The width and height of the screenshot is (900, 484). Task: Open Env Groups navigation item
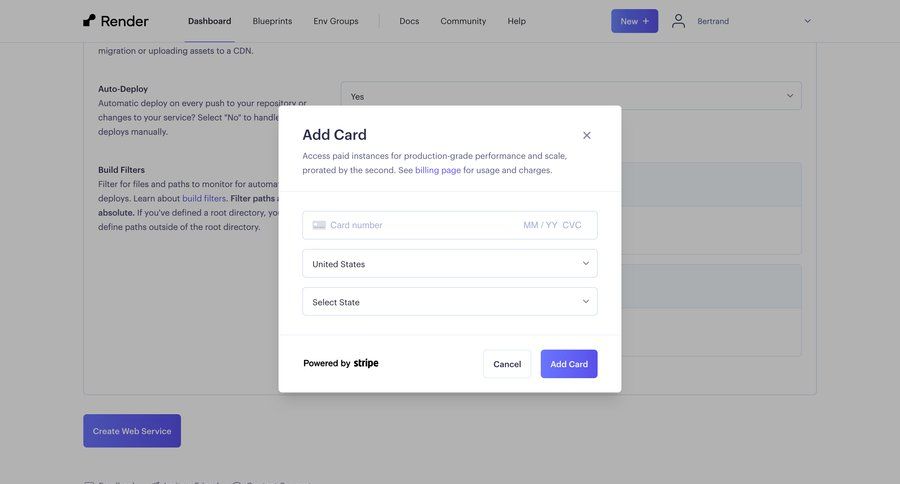336,21
